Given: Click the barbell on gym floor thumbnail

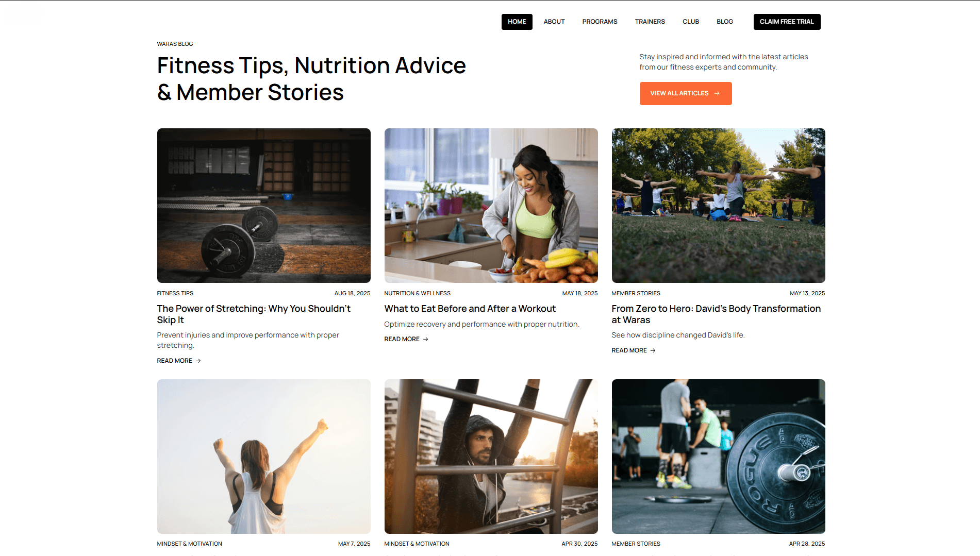Looking at the screenshot, I should [263, 206].
